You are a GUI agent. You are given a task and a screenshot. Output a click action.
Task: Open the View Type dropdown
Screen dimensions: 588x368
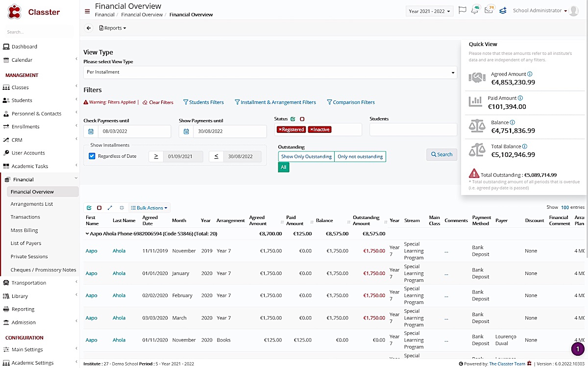pos(269,72)
